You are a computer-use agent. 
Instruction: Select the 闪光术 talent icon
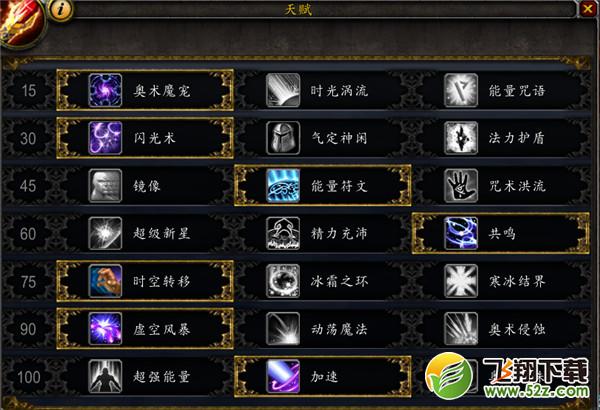105,138
